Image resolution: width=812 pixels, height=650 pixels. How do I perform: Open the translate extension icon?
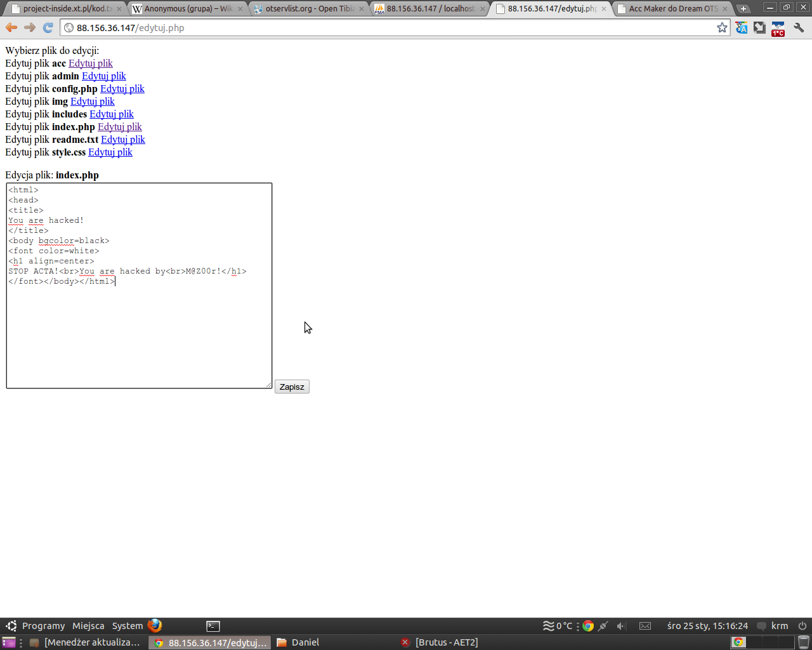point(742,27)
